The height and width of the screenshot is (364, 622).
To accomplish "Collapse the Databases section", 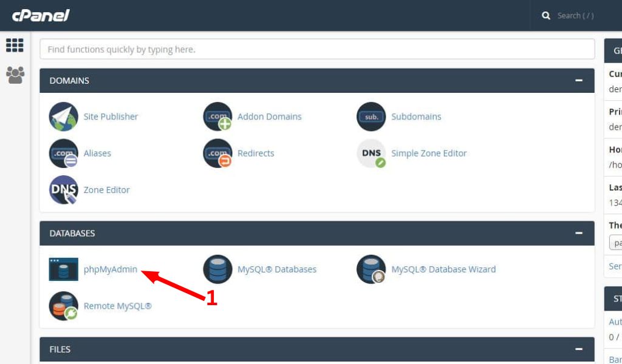I will [x=579, y=234].
